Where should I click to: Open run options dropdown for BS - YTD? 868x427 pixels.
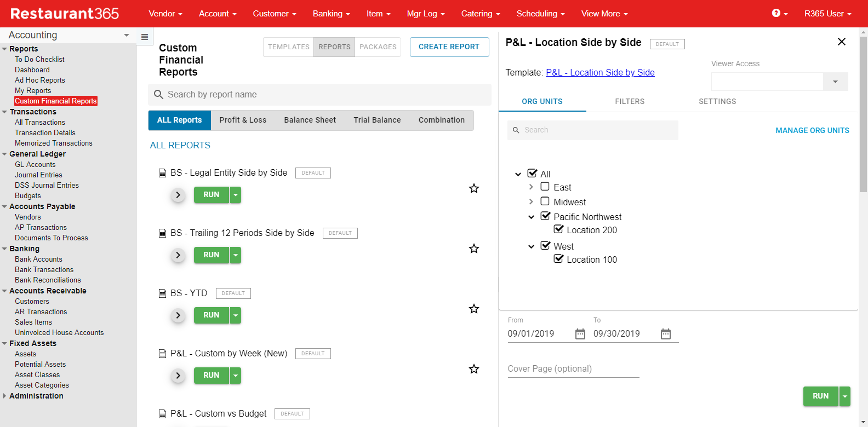236,315
